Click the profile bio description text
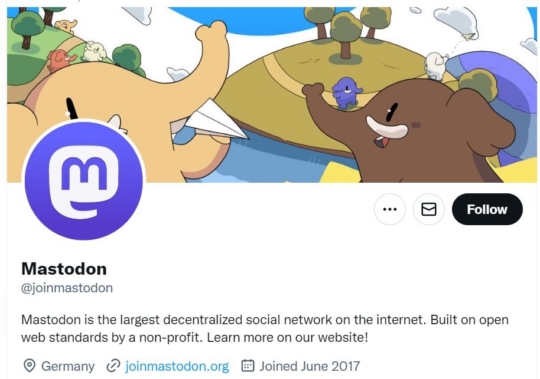The height and width of the screenshot is (379, 540). click(x=264, y=328)
